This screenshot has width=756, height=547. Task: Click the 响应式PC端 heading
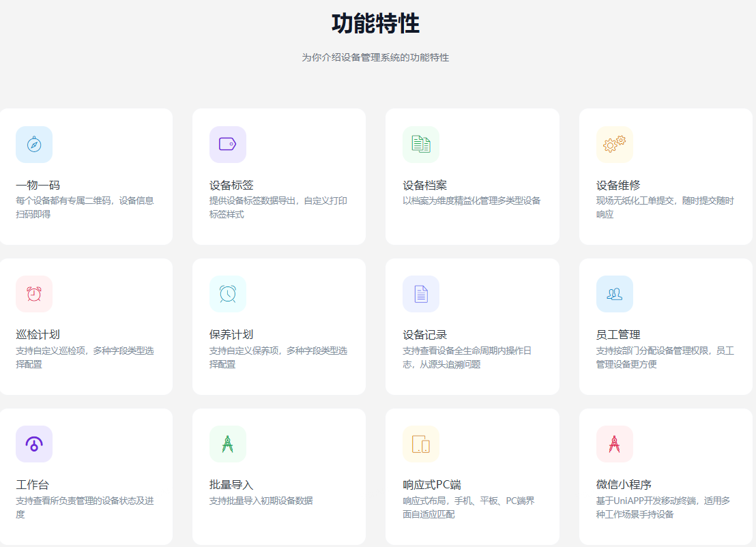(431, 484)
